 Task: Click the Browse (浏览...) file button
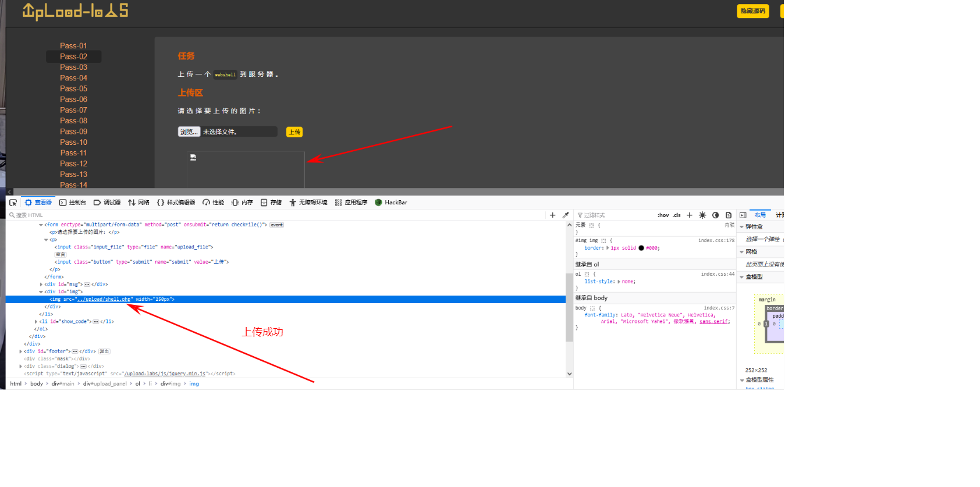[189, 132]
